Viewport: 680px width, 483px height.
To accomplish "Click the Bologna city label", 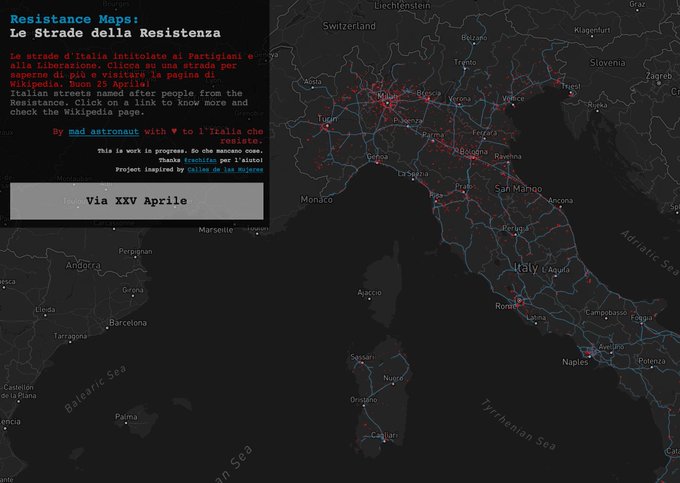I will tap(474, 151).
